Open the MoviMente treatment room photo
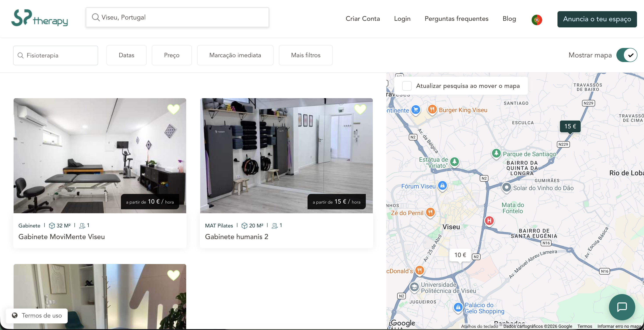Viewport: 644px width, 330px height. tap(100, 156)
